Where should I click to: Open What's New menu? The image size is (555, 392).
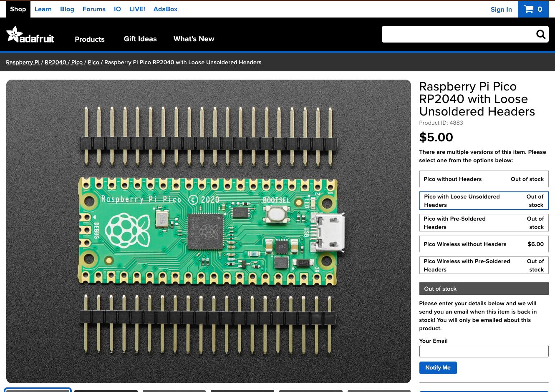(x=194, y=39)
